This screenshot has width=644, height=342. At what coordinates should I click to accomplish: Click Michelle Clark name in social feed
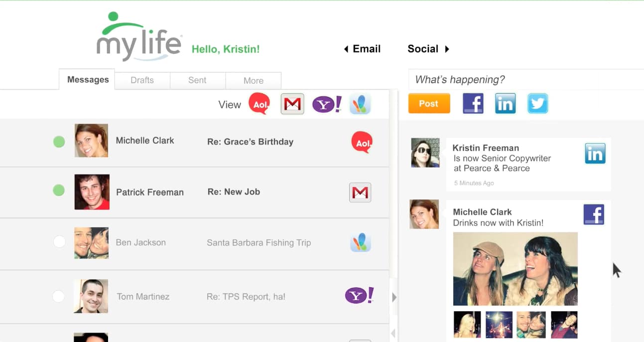point(482,212)
